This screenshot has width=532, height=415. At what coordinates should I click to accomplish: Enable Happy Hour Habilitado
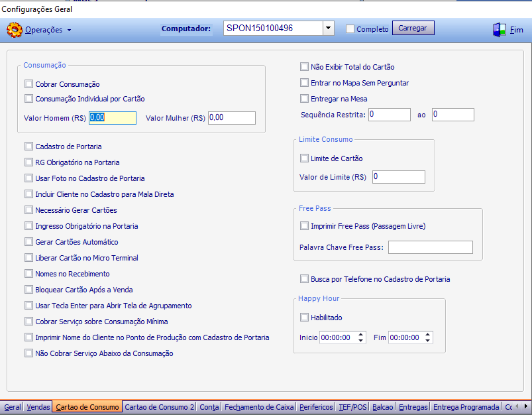pos(304,317)
